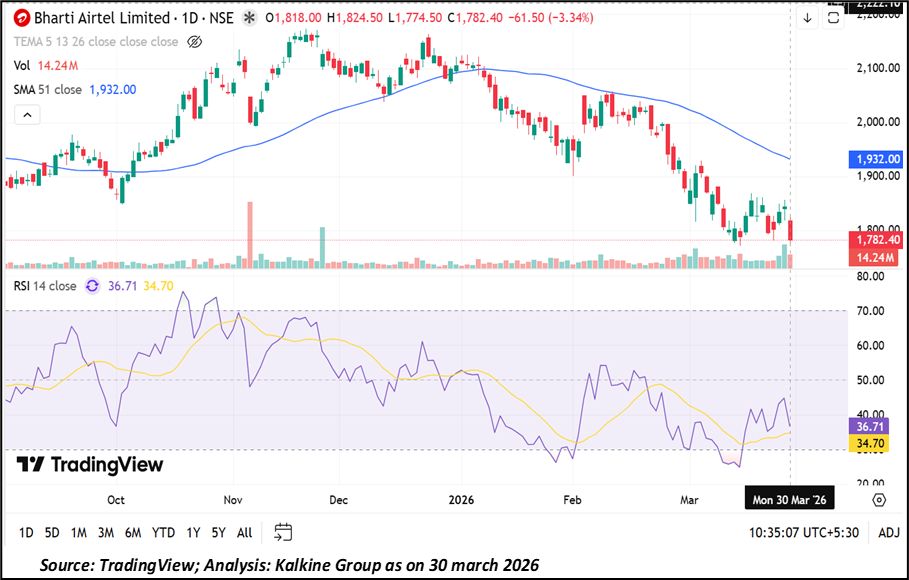Screen dimensions: 909x580
Task: Show the All time range
Action: pos(244,532)
